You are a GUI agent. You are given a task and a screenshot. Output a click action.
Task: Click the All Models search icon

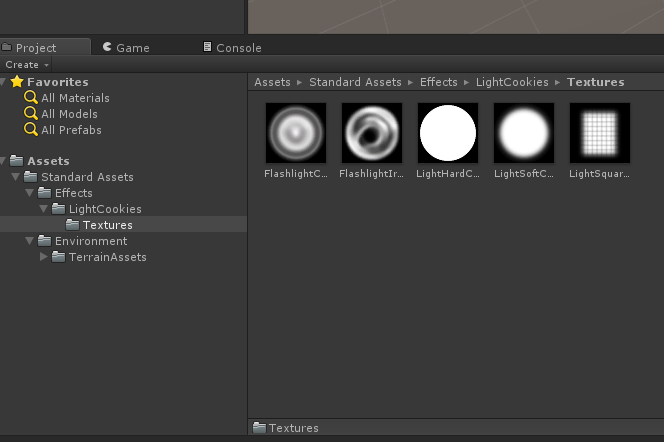30,113
